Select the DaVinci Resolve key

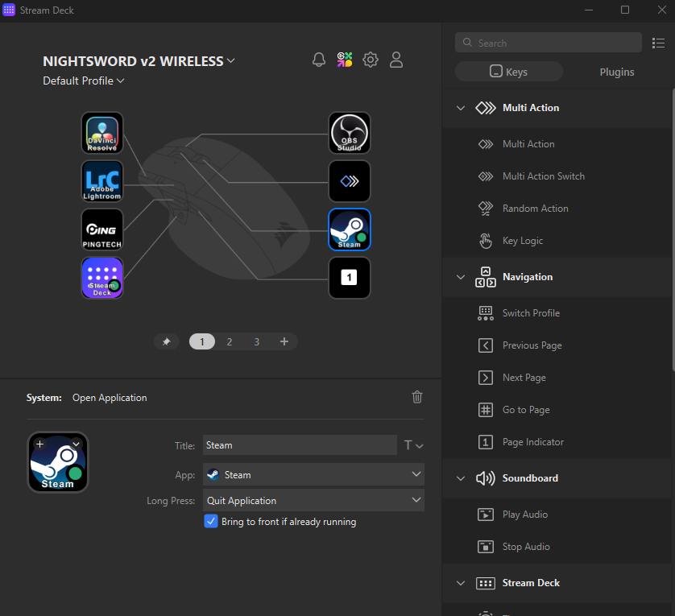point(102,133)
